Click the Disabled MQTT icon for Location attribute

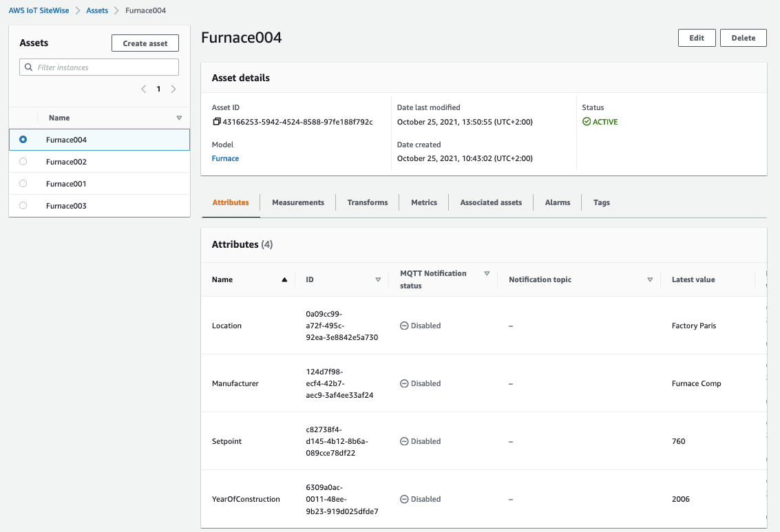pyautogui.click(x=405, y=326)
